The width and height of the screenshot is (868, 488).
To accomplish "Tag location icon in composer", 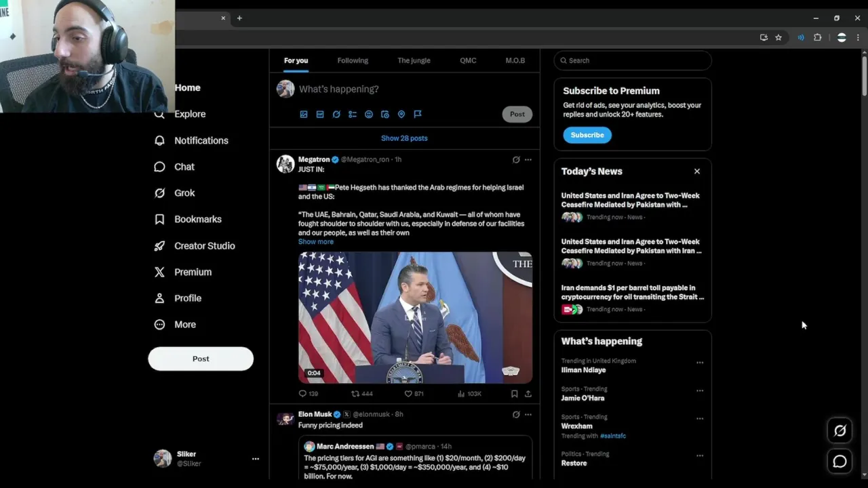I will [x=401, y=115].
